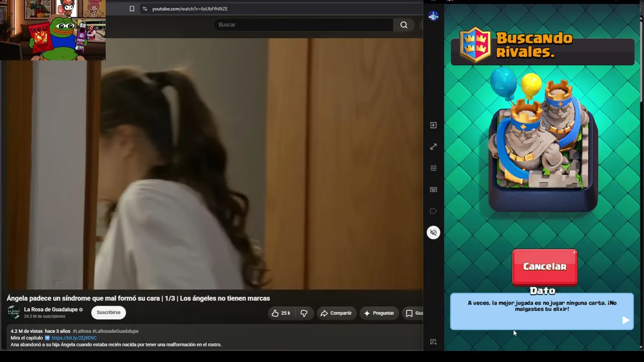The image size is (644, 362).
Task: Click the 'Dato' tip heading
Action: [x=542, y=291]
